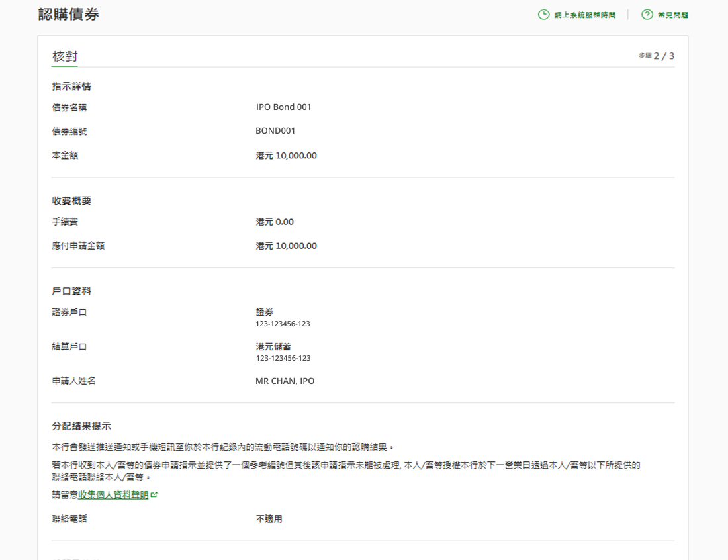Click the bond name value IPO Bond 001
The image size is (728, 560).
pos(283,107)
